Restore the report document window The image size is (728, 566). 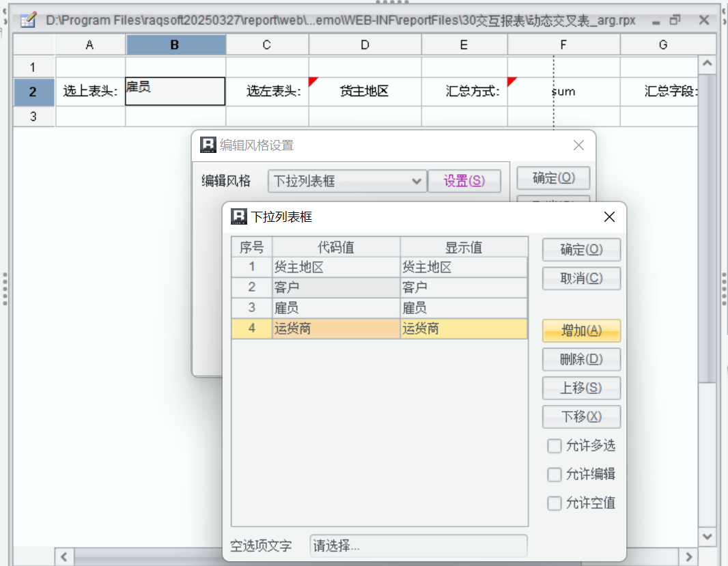point(675,20)
